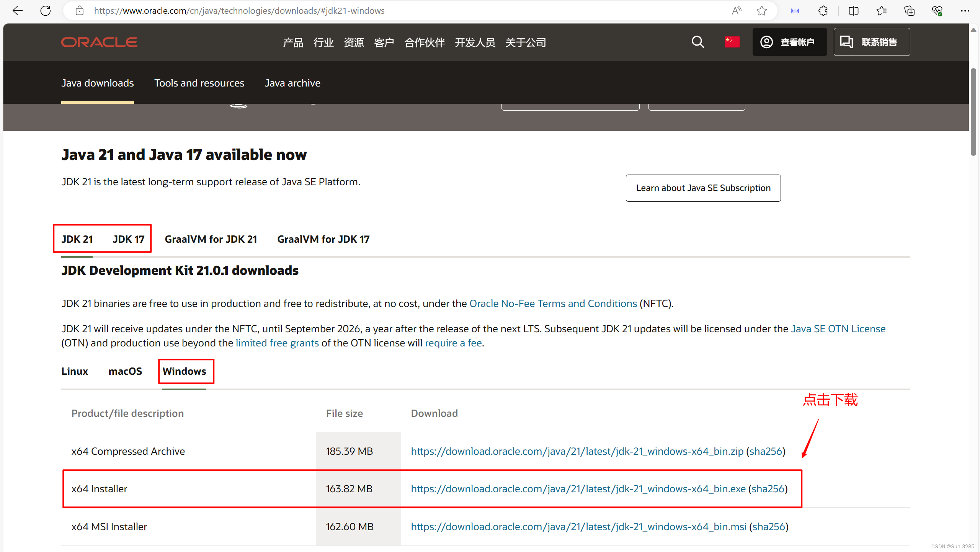The width and height of the screenshot is (980, 552).
Task: Select the China flag country icon
Action: tap(732, 42)
